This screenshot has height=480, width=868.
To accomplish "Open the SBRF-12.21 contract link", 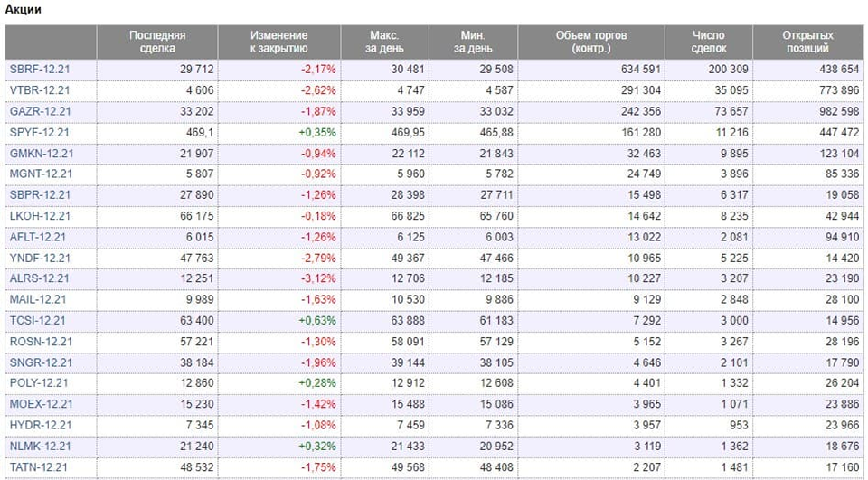I will (40, 69).
